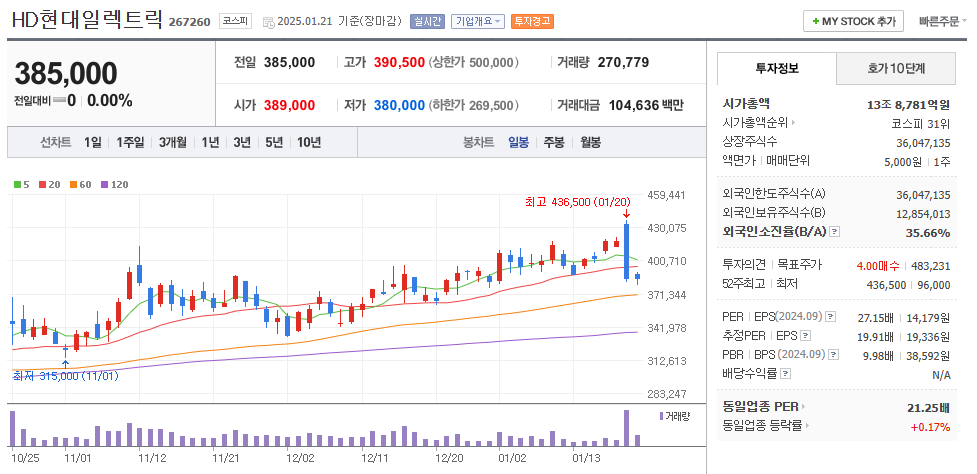
Task: Click the current price 385,000
Action: click(66, 74)
